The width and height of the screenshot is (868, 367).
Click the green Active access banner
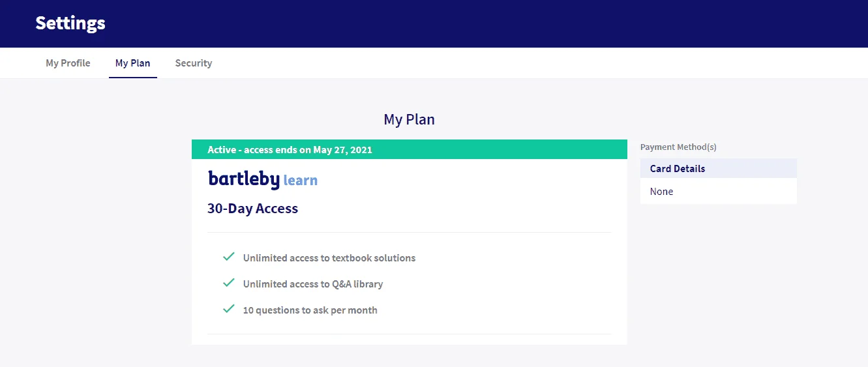pyautogui.click(x=409, y=149)
